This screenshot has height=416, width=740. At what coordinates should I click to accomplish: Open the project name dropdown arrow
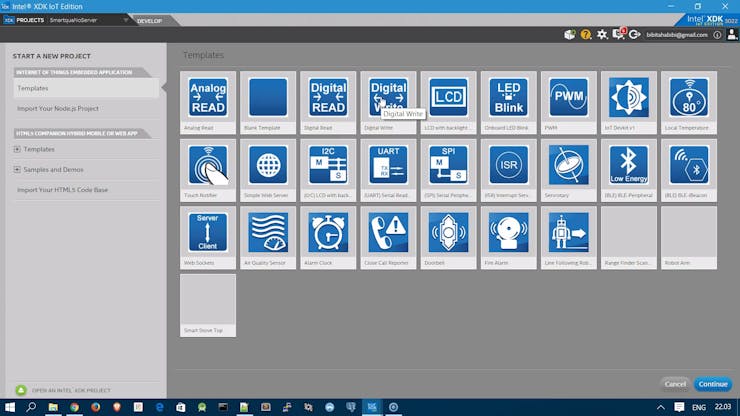point(126,20)
